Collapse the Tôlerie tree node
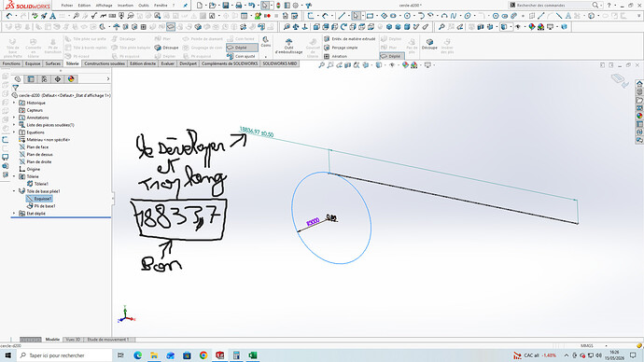The width and height of the screenshot is (644, 362). pyautogui.click(x=14, y=176)
